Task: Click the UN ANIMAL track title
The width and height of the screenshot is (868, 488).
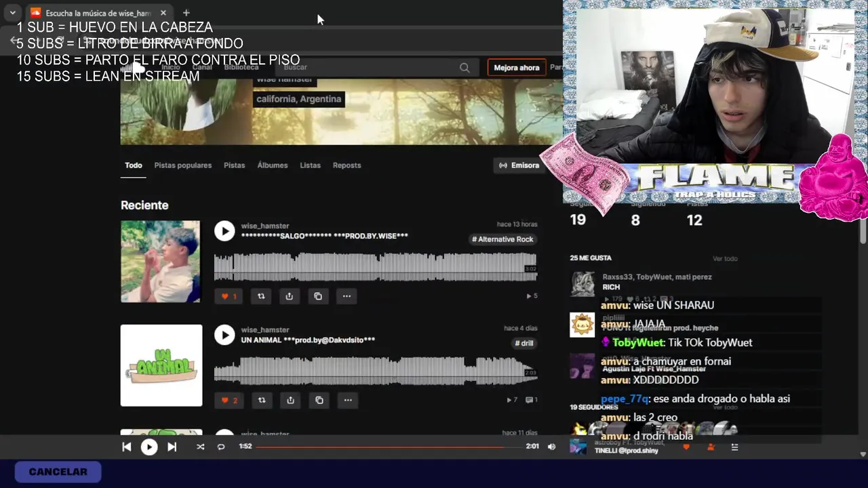Action: (x=308, y=340)
